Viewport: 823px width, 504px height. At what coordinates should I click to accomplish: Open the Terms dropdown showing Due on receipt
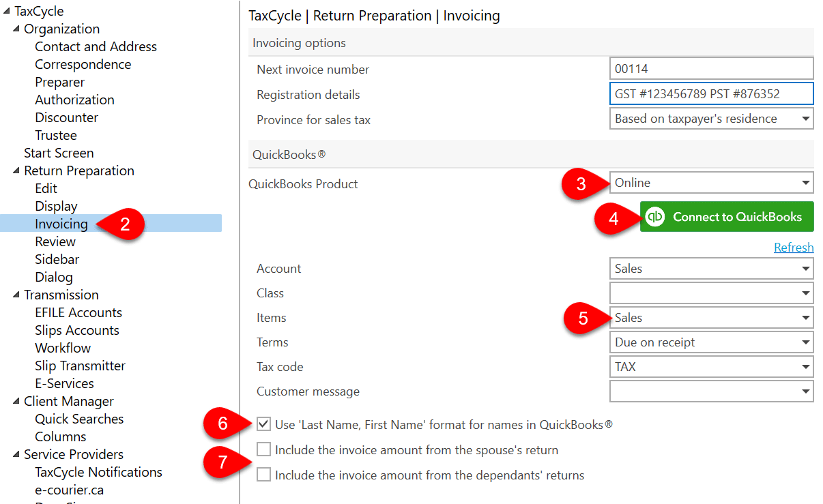pos(711,342)
